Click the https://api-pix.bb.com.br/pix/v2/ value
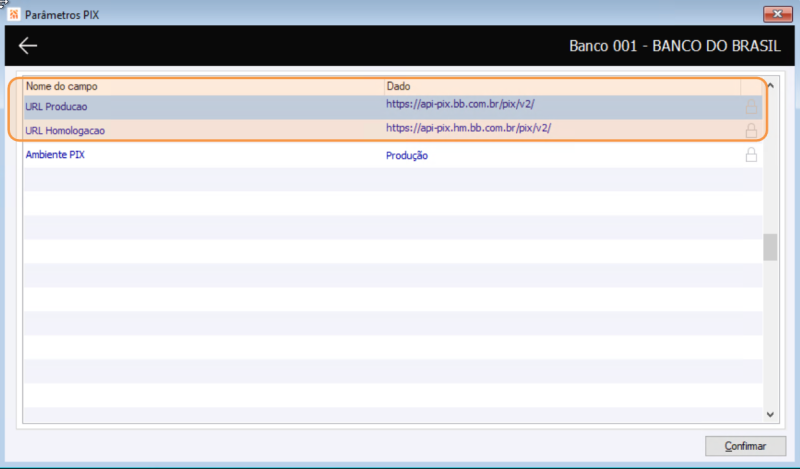This screenshot has width=800, height=469. [x=460, y=104]
